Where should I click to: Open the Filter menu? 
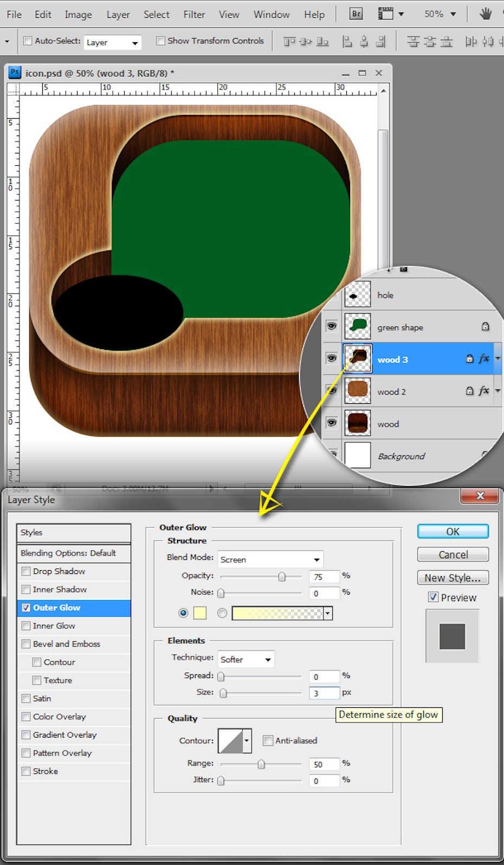coord(194,15)
